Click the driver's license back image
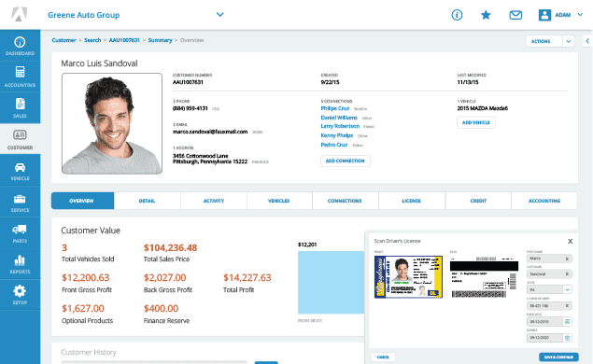Viewport: 593px width, 364px height. pos(484,278)
